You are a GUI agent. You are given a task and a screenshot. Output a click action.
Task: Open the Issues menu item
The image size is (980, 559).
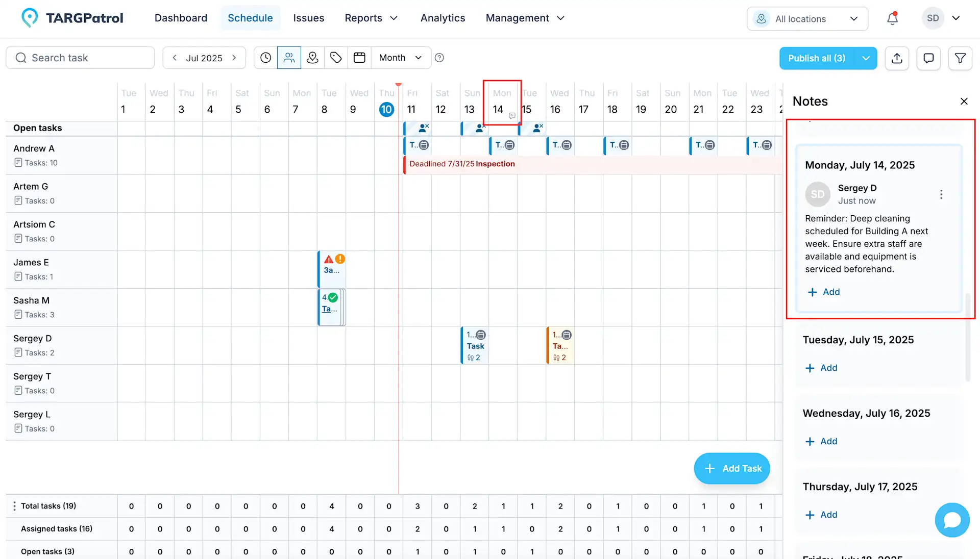tap(308, 18)
